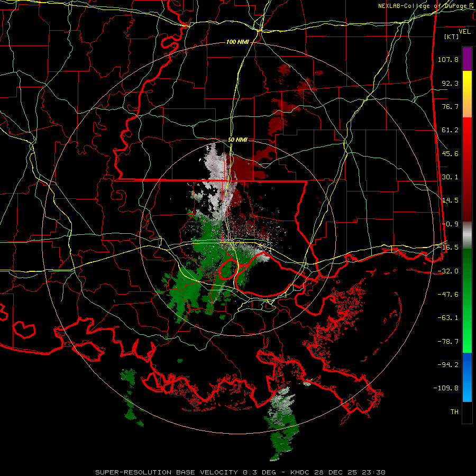Image resolution: width=476 pixels, height=476 pixels.
Task: Click the 107.8 velocity scale value
Action: (x=448, y=59)
